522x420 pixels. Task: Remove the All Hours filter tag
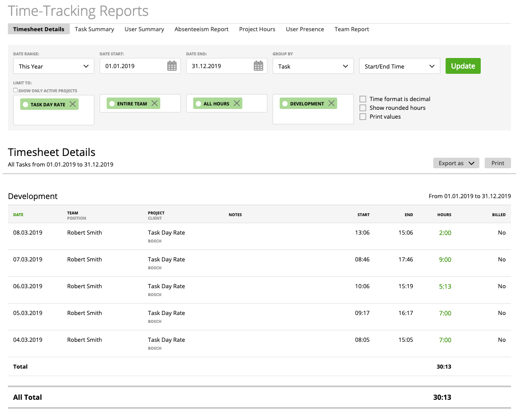click(237, 103)
